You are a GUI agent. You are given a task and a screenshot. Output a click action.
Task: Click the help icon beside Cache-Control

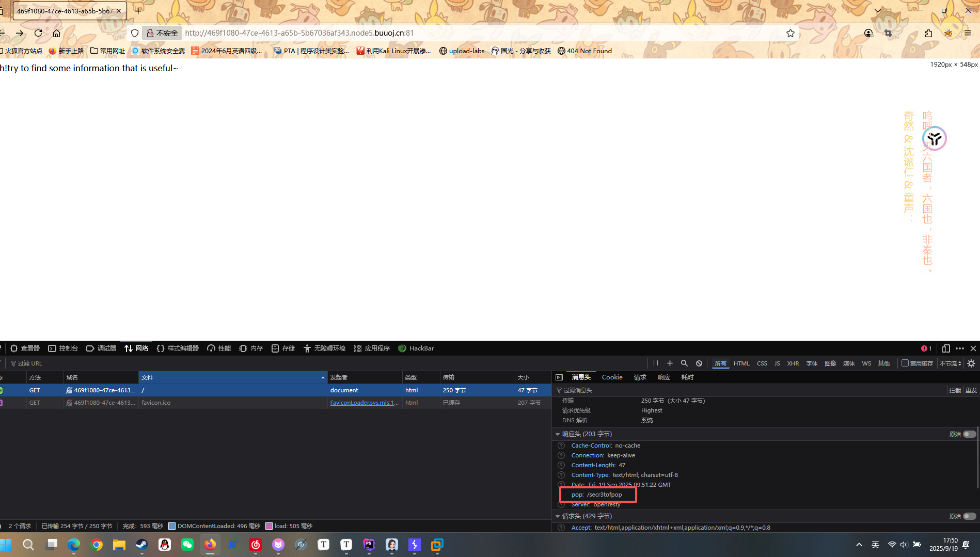coord(561,445)
